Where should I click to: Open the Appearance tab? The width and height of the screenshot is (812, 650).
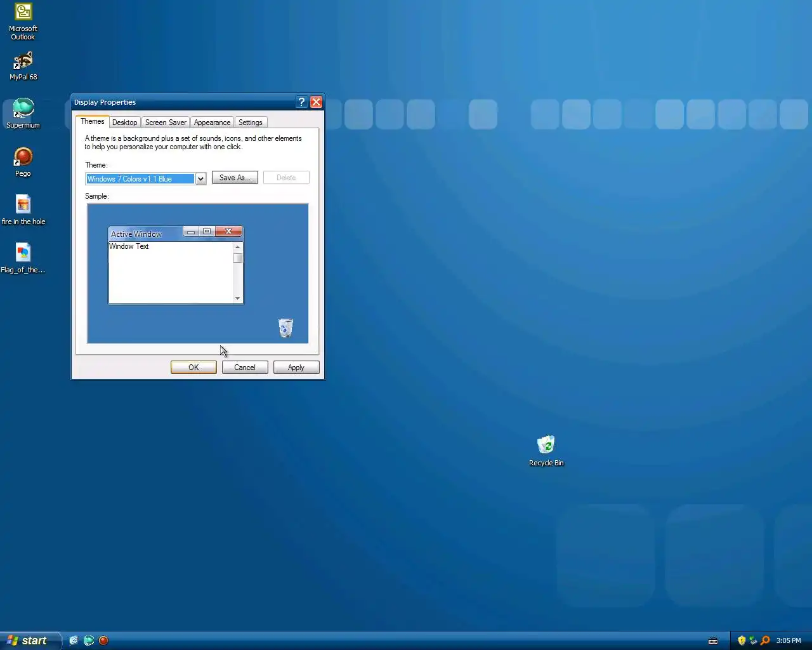pos(212,123)
